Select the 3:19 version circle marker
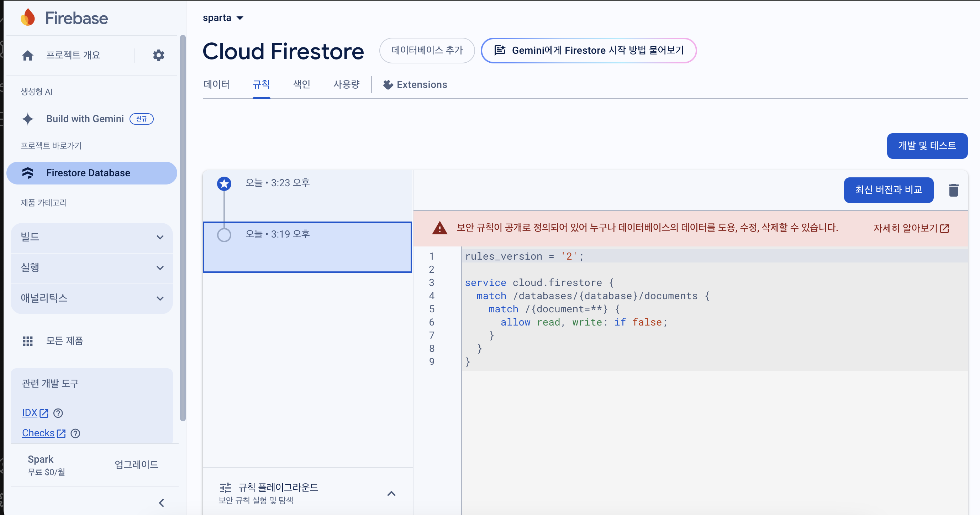Screen dimensions: 980x515 tap(224, 235)
